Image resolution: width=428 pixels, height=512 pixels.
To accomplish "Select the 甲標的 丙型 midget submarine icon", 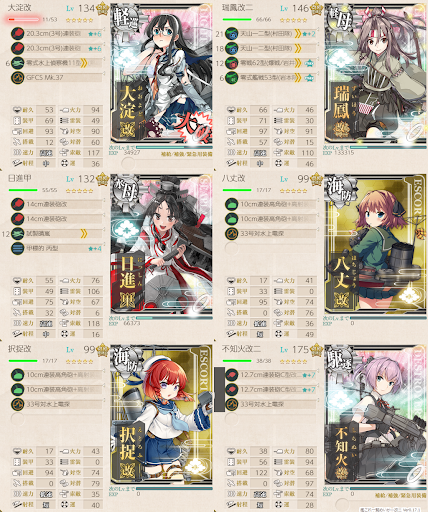I will [x=17, y=248].
